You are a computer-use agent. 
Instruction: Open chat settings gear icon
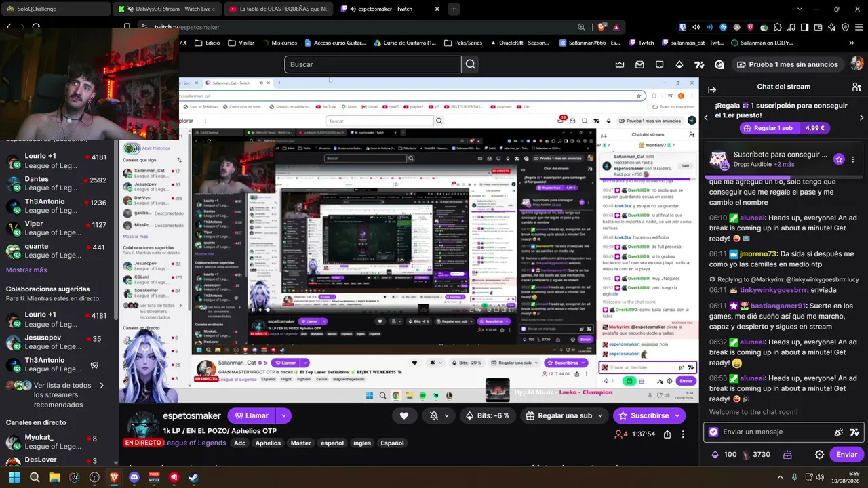pos(819,454)
